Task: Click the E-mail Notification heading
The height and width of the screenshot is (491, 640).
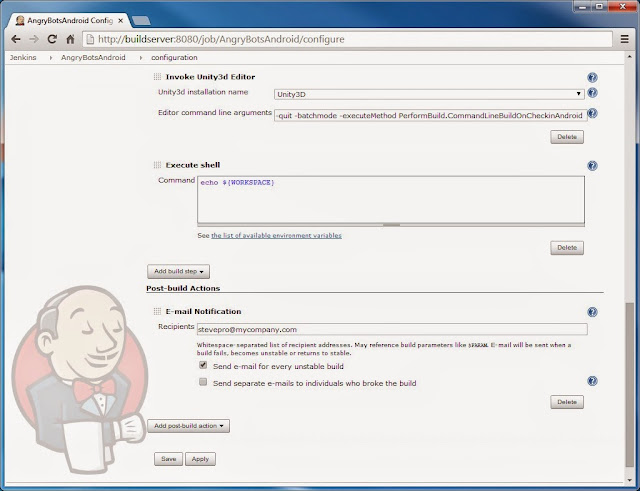Action: [x=203, y=311]
